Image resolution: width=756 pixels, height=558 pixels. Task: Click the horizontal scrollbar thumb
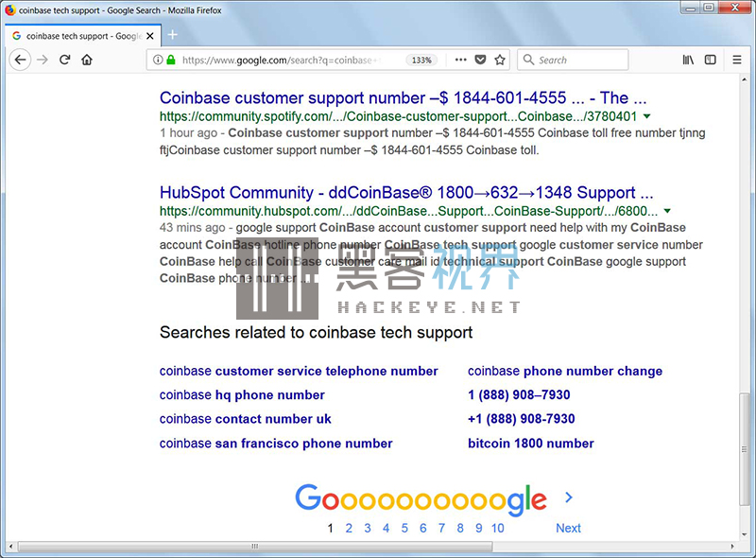[255, 547]
